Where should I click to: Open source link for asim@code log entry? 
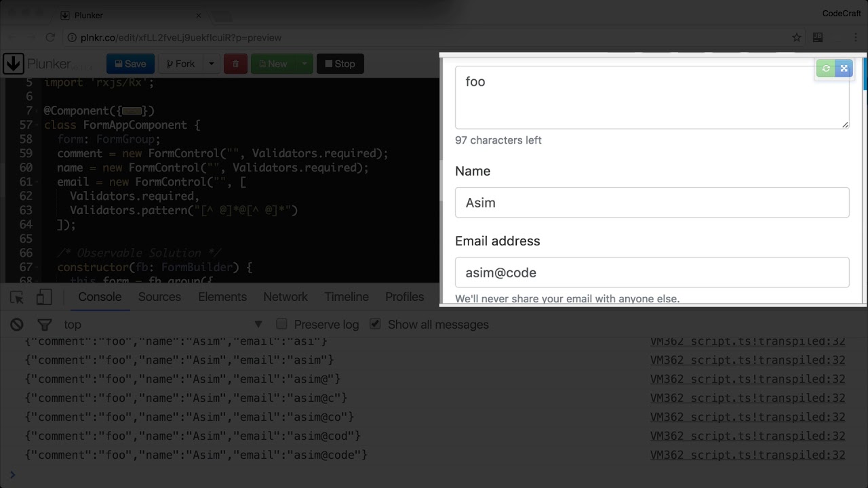coord(748,455)
